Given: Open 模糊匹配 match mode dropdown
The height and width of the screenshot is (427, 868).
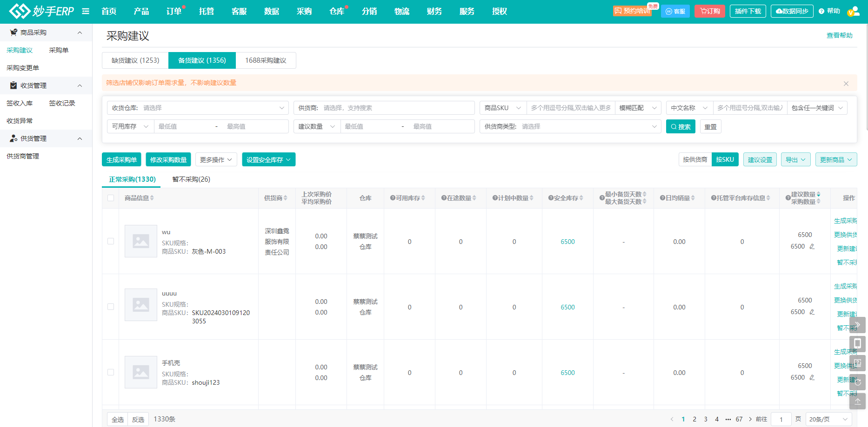Looking at the screenshot, I should tap(638, 108).
